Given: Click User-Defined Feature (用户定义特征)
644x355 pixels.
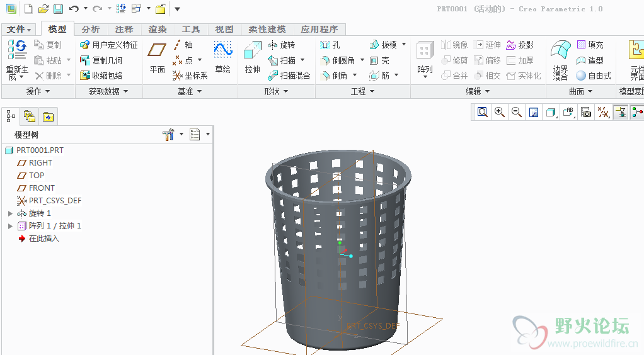Looking at the screenshot, I should click(109, 45).
